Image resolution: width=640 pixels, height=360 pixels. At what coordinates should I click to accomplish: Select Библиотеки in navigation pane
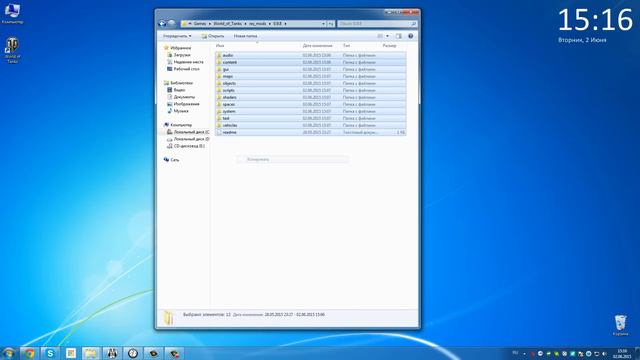[178, 83]
